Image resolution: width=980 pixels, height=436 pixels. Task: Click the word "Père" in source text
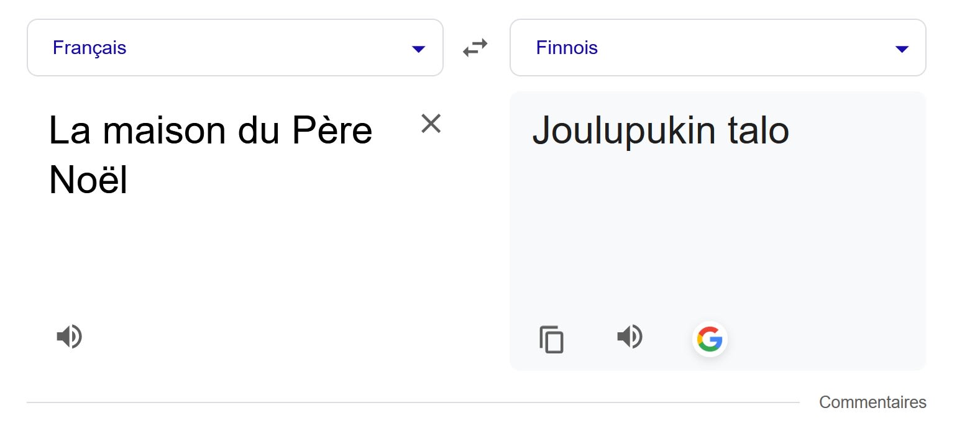tap(332, 131)
